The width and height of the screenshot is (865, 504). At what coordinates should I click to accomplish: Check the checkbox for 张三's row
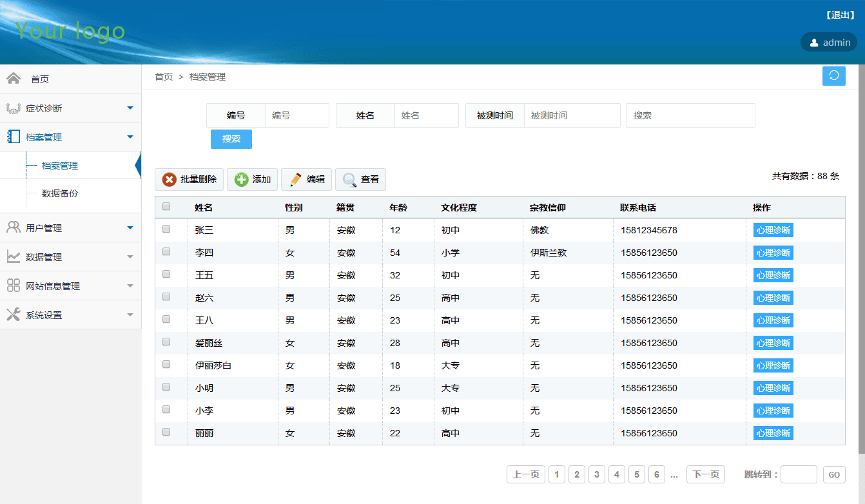tap(166, 229)
